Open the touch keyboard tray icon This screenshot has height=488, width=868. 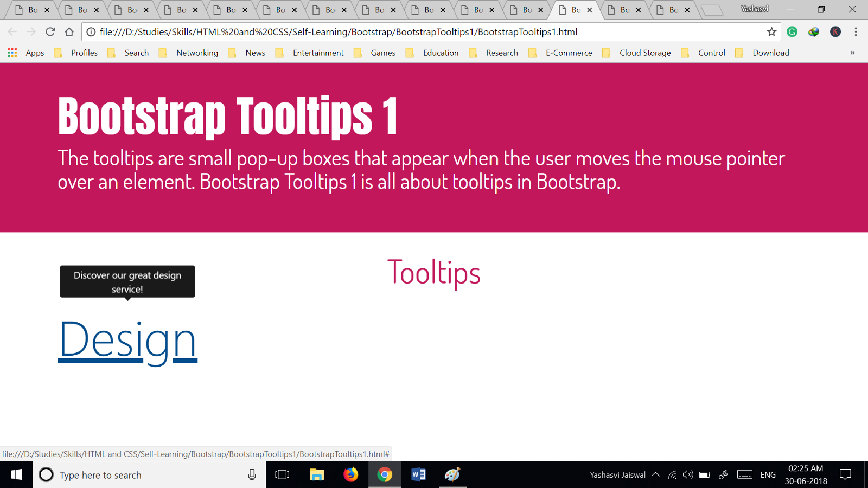(x=745, y=475)
